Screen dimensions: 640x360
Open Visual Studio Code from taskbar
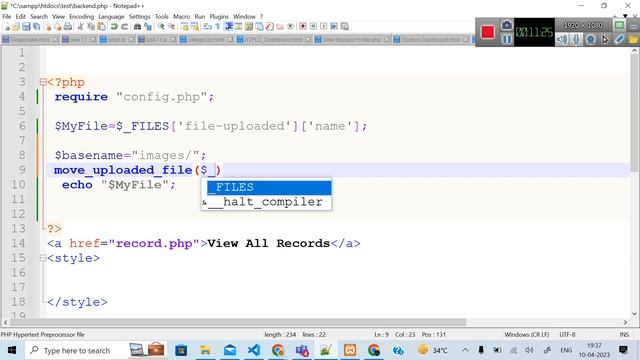coord(253,350)
